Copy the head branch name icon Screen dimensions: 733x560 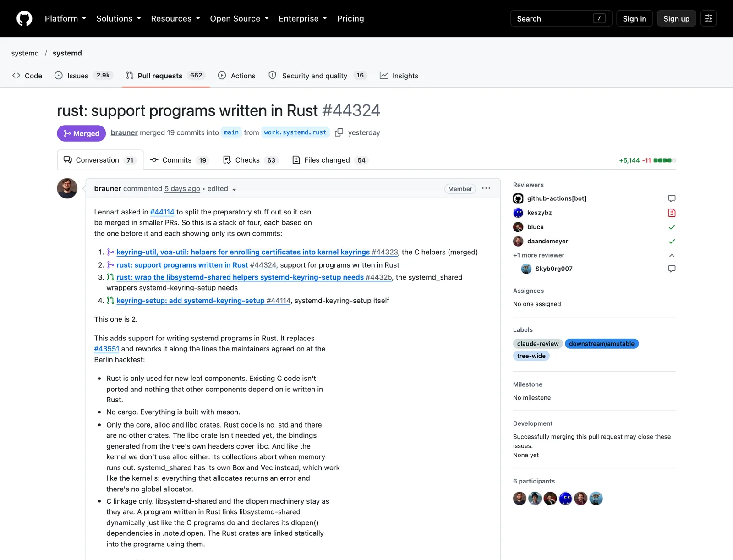pos(339,132)
